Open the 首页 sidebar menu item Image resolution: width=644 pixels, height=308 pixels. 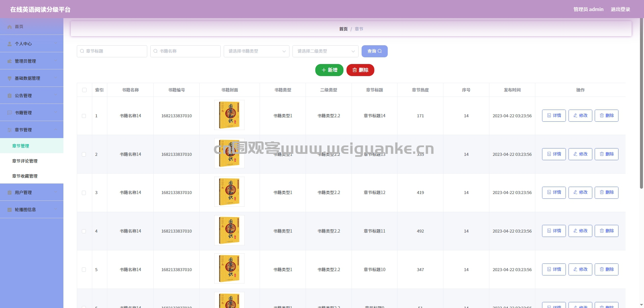(32, 26)
